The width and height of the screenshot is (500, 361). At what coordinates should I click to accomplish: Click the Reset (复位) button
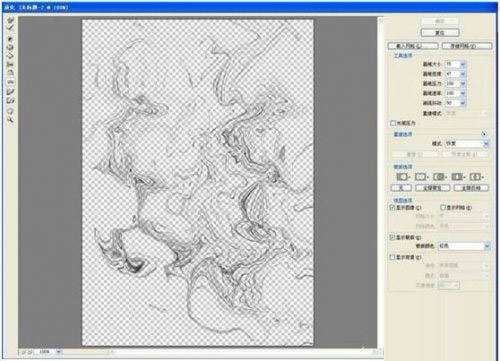[x=440, y=33]
